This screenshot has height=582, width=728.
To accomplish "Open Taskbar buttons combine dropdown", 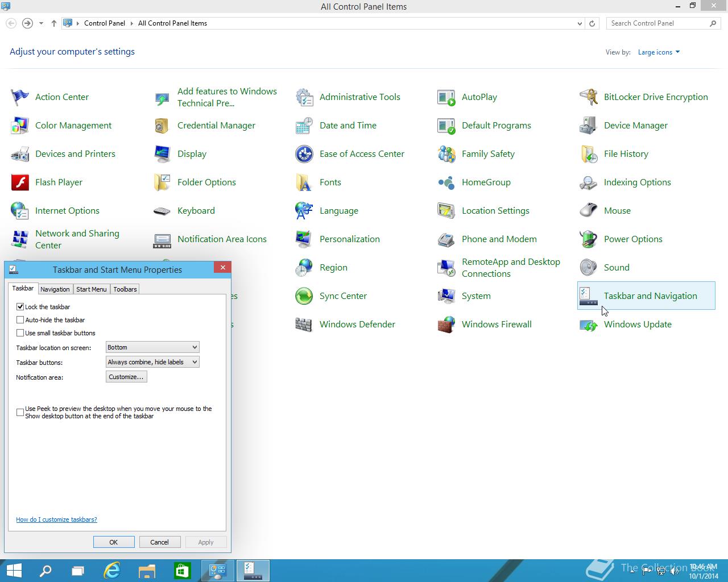I will click(x=152, y=362).
